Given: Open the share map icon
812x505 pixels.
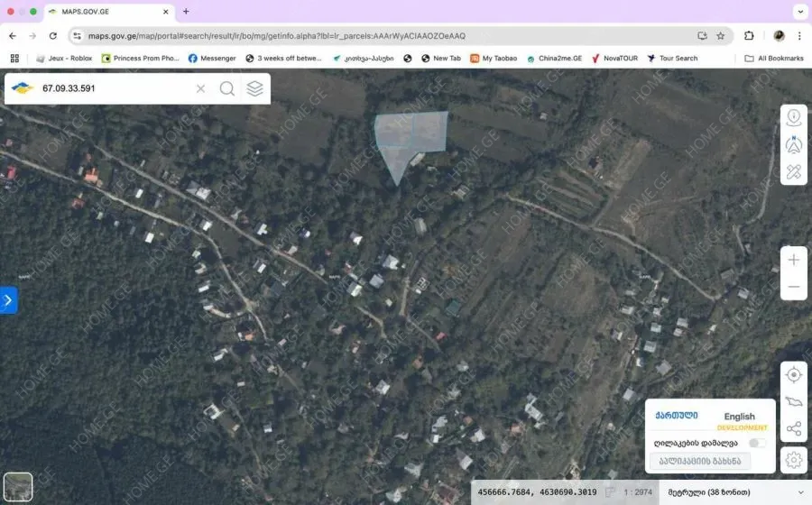Looking at the screenshot, I should (x=794, y=429).
